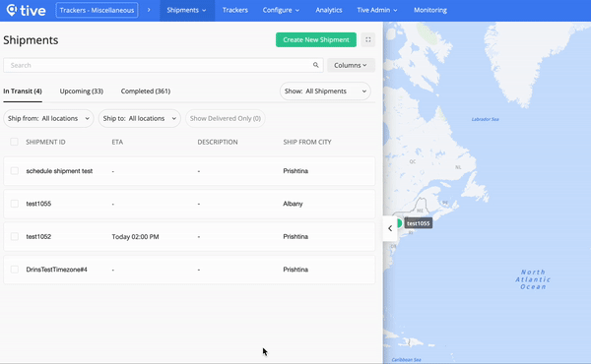
Task: Click Today 02:00 PM ETA cell
Action: click(x=135, y=236)
